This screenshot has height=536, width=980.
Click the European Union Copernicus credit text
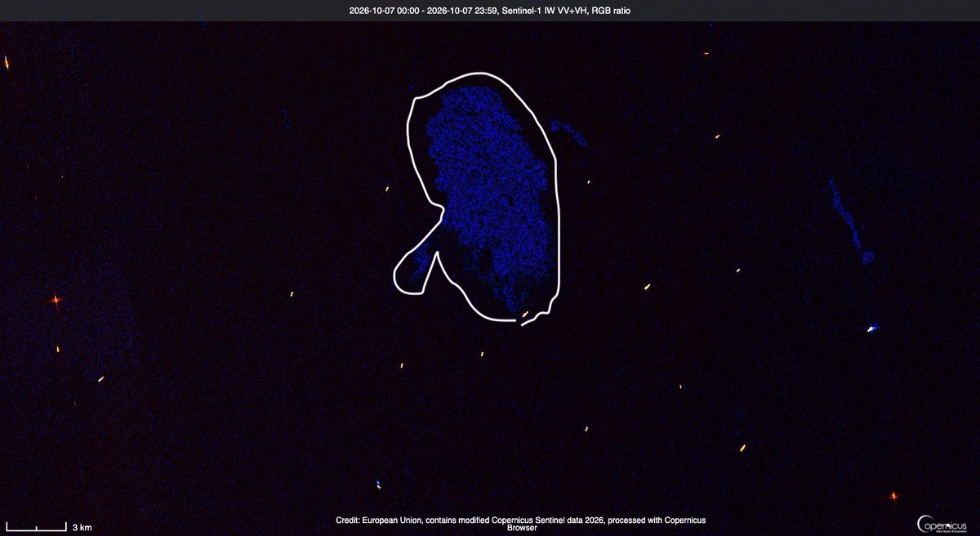click(x=520, y=524)
